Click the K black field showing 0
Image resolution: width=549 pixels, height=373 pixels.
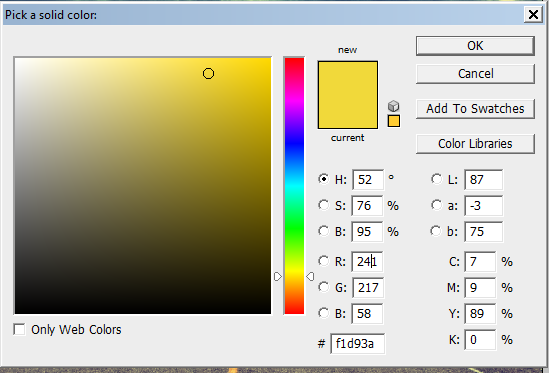[x=480, y=339]
